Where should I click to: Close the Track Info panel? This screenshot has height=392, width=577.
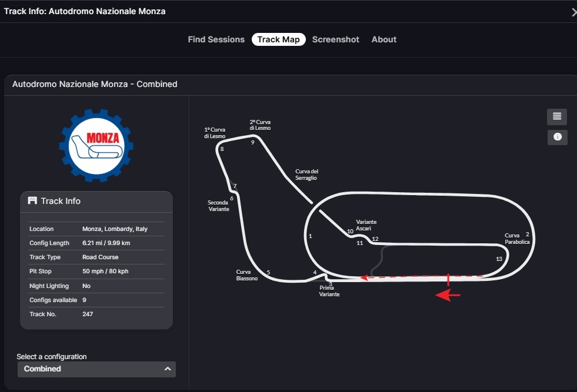(573, 11)
